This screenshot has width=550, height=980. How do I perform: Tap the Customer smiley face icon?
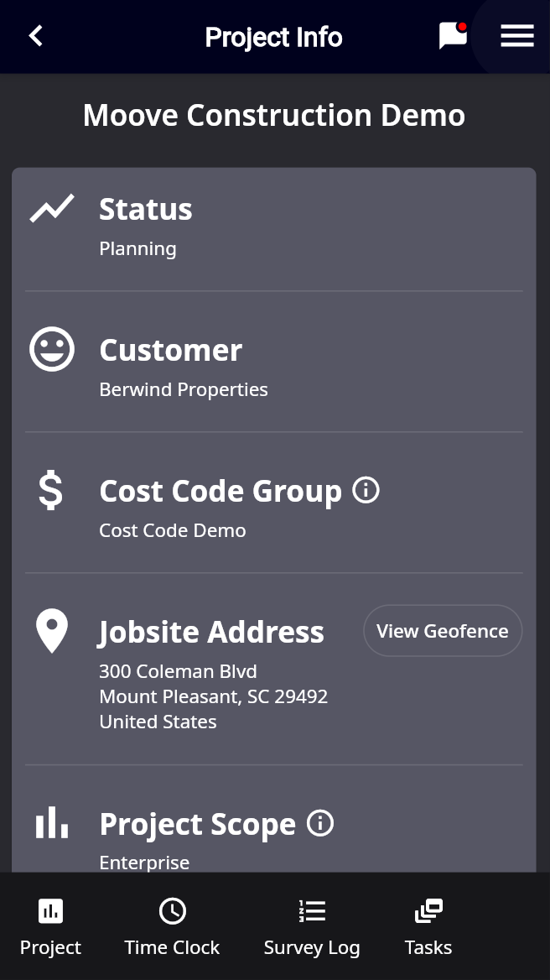[52, 349]
